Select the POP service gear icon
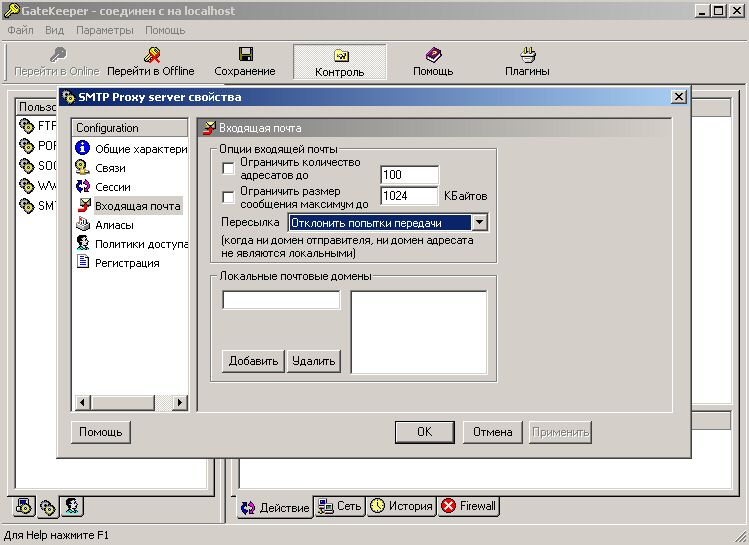749x545 pixels. 27,145
